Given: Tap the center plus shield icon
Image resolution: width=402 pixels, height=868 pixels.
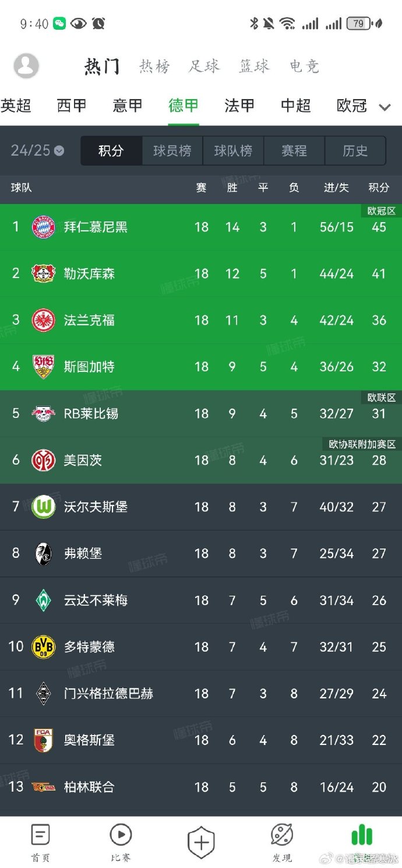Looking at the screenshot, I should tap(201, 843).
